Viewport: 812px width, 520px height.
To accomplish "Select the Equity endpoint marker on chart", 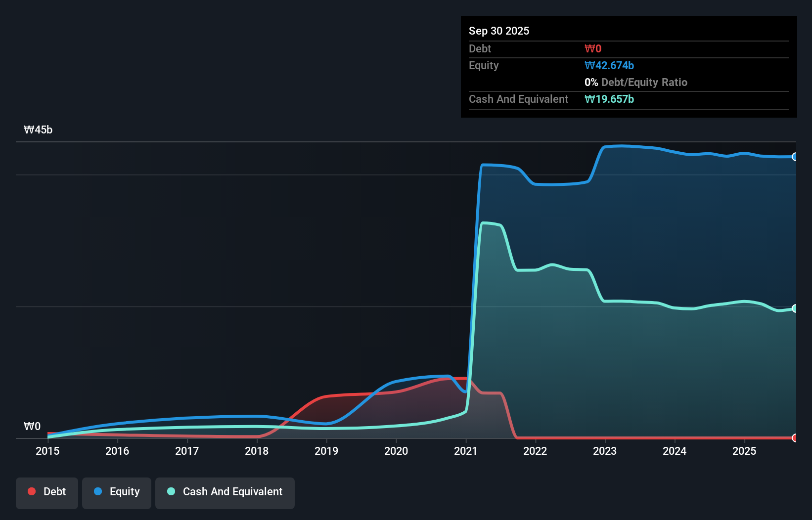I will coord(795,157).
